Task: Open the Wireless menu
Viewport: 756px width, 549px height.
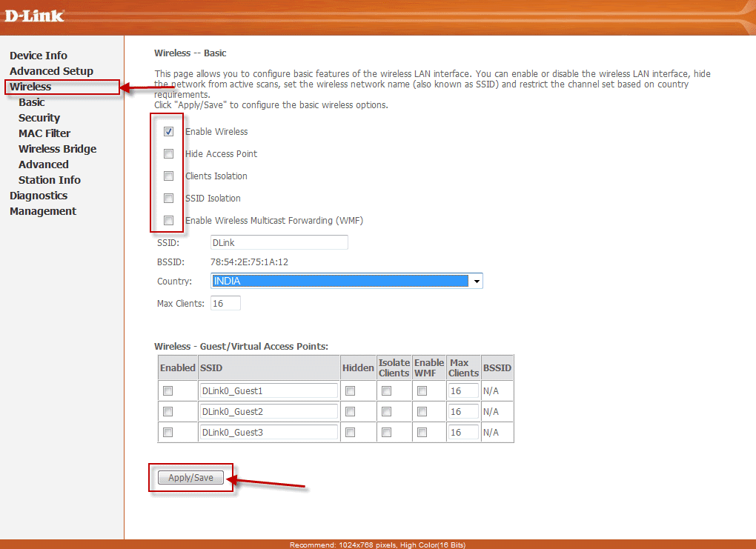Action: pyautogui.click(x=30, y=86)
